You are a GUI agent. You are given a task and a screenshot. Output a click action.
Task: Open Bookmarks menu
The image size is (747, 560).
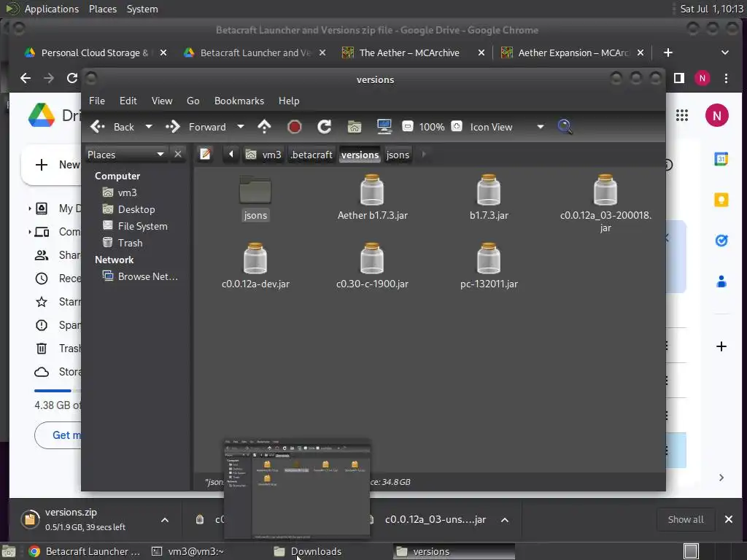(239, 101)
